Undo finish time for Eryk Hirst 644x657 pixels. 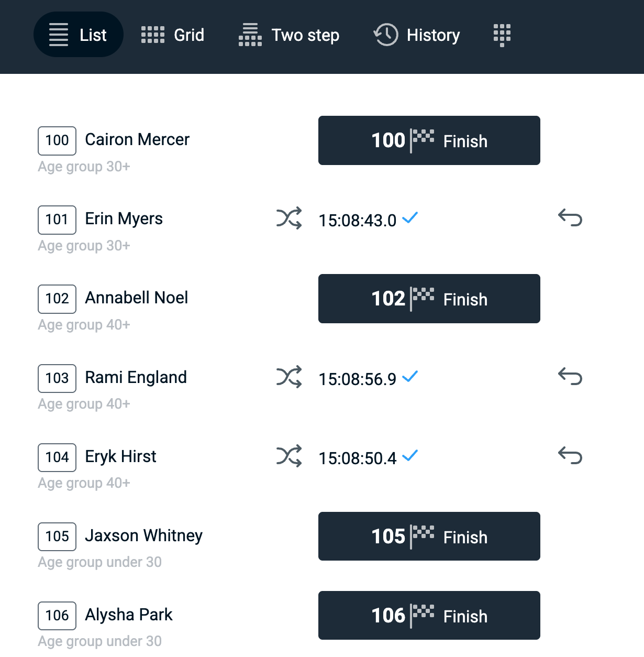570,455
